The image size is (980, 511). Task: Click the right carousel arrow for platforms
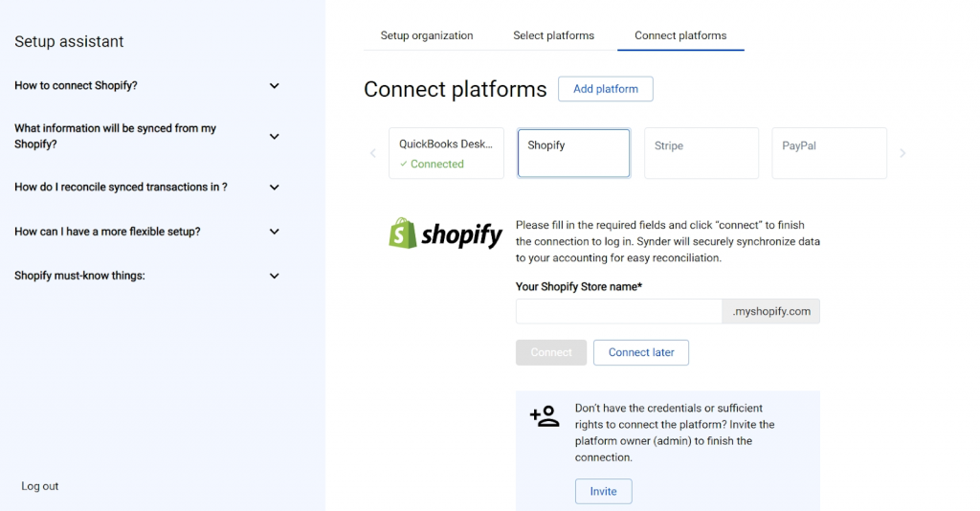(x=902, y=153)
